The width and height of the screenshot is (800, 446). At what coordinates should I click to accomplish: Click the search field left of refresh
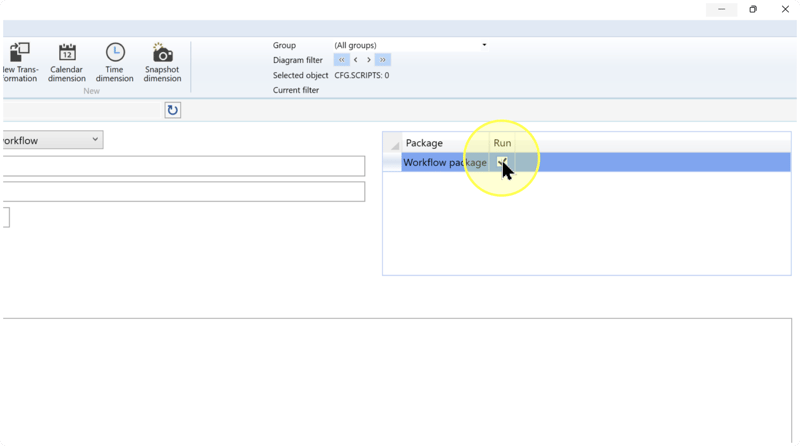[x=82, y=110]
